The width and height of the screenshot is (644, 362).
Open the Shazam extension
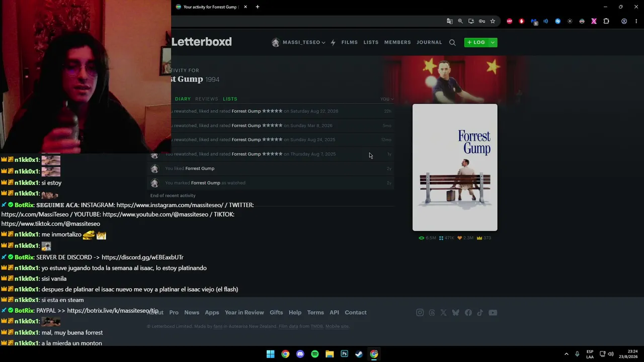point(558,21)
